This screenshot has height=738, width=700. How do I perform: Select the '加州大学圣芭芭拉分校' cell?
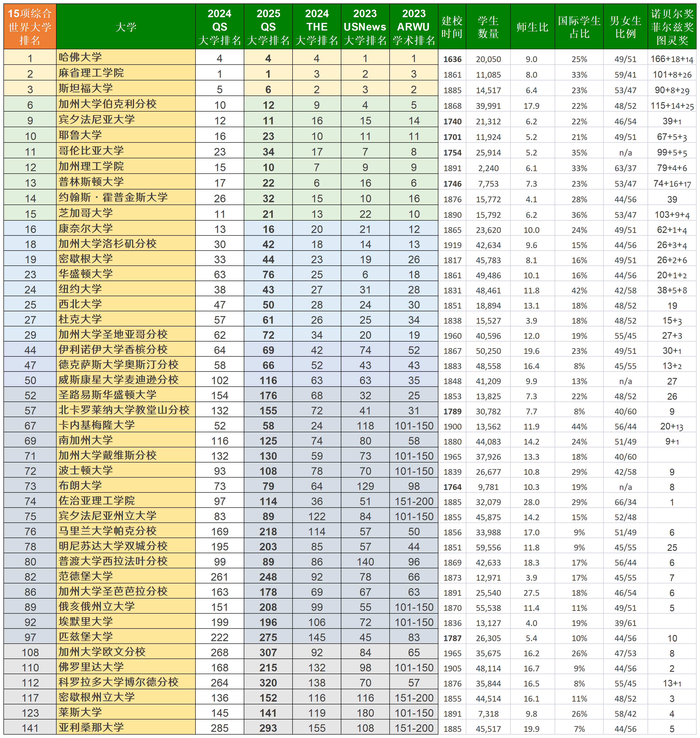[x=126, y=591]
